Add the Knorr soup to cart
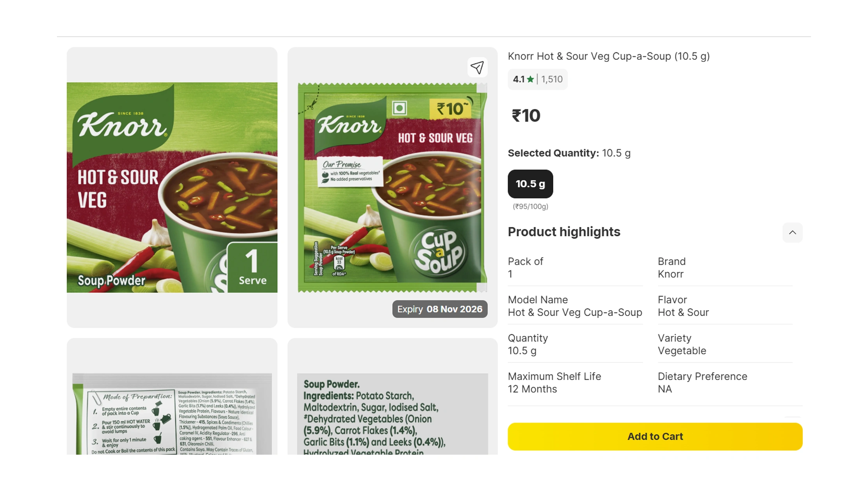This screenshot has width=868, height=491. point(655,436)
